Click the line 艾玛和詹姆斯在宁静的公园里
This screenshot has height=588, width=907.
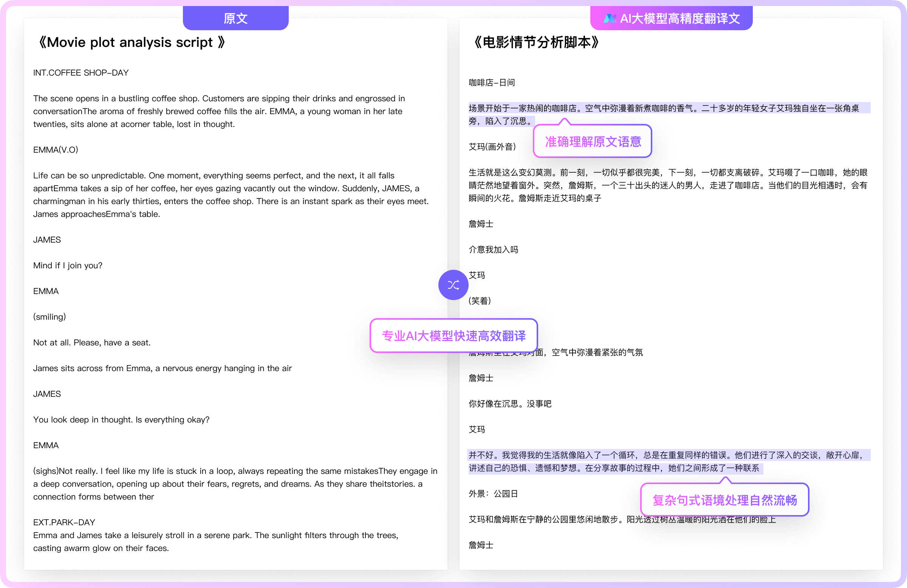622,519
